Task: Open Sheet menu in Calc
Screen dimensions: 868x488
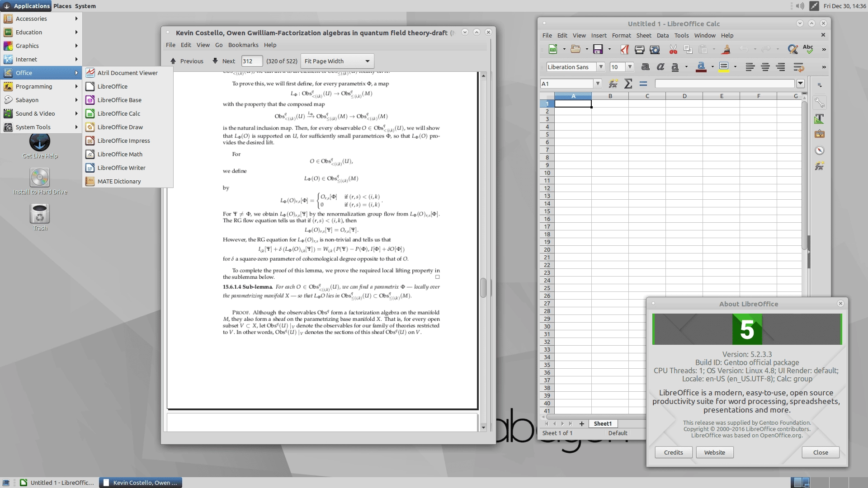Action: (644, 35)
